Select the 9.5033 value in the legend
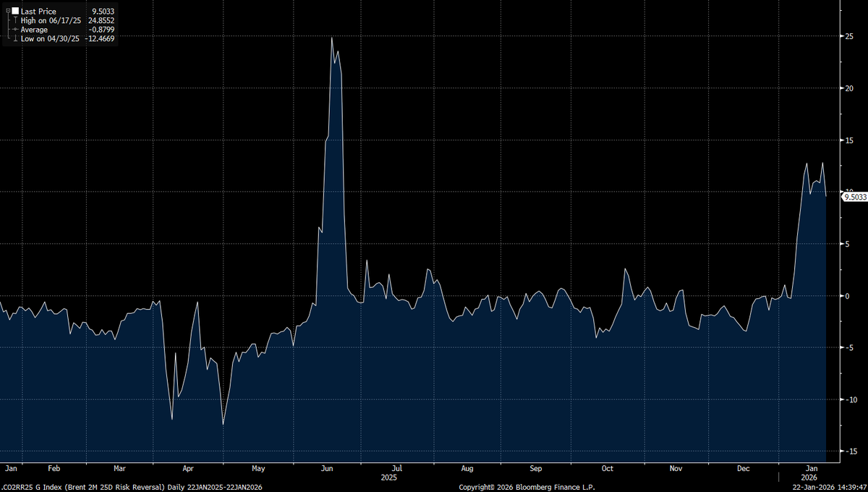868x492 pixels. (103, 12)
